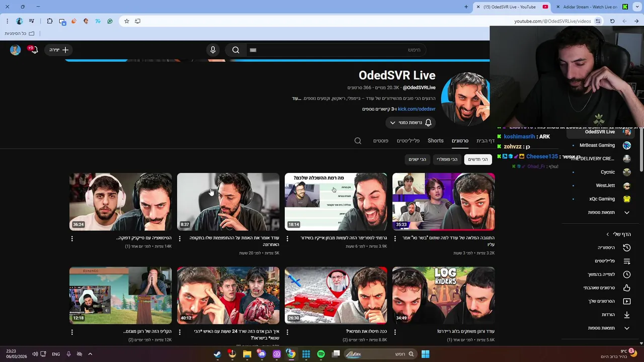Image resolution: width=644 pixels, height=362 pixels.
Task: Open the kick.com/odedsvr link
Action: click(x=417, y=109)
